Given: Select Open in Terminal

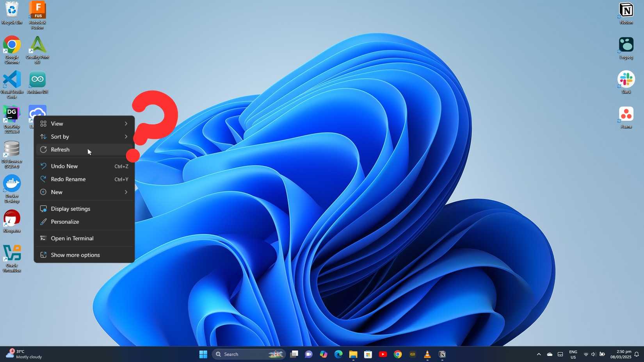Looking at the screenshot, I should (x=84, y=238).
